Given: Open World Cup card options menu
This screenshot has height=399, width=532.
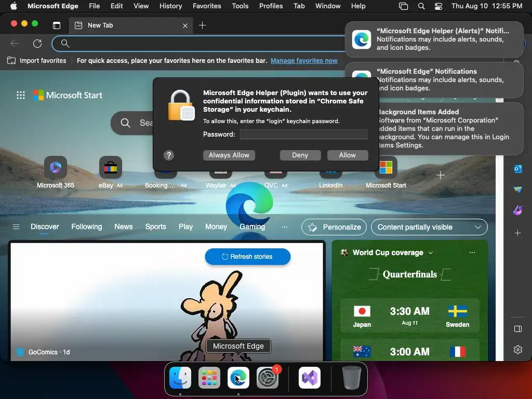Looking at the screenshot, I should click(x=472, y=252).
